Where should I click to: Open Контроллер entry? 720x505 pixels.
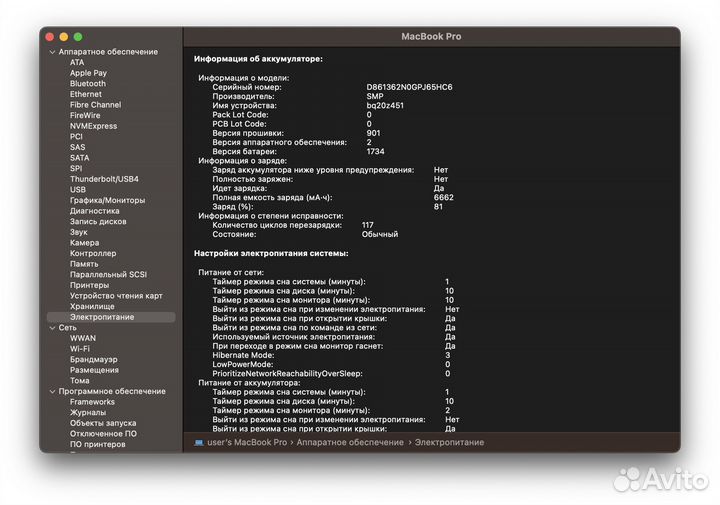[93, 253]
